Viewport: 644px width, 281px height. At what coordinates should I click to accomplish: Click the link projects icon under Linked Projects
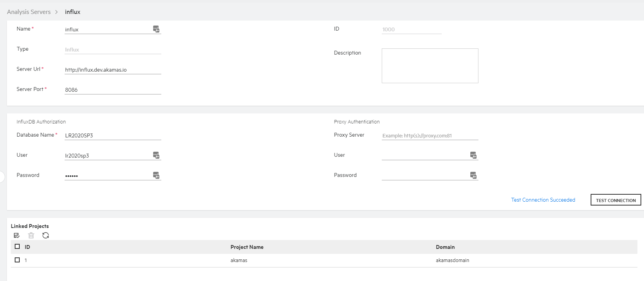pos(17,235)
